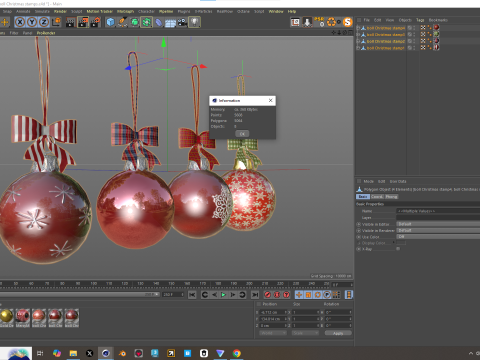
Task: Open the Pipeline menu
Action: click(166, 11)
